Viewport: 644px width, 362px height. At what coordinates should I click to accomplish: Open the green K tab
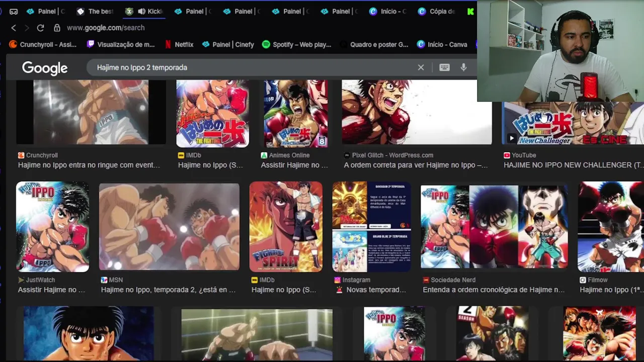click(470, 11)
